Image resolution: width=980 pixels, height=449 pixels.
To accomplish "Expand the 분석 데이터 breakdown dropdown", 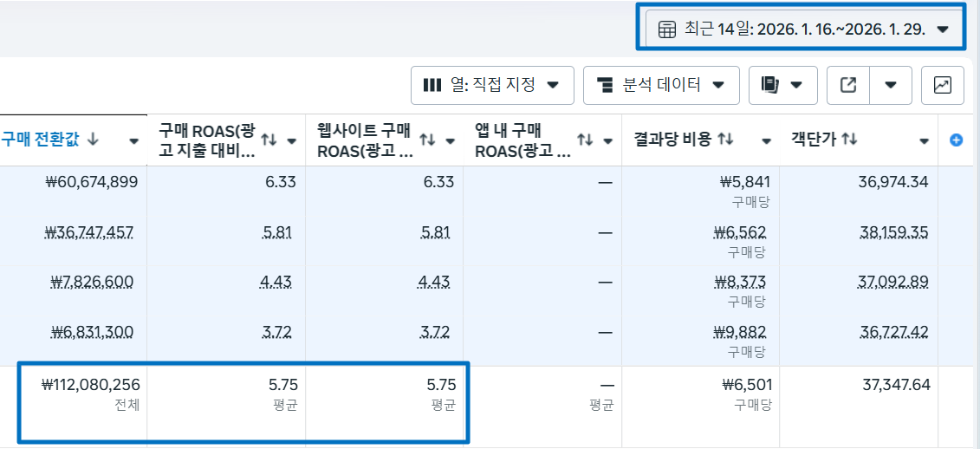I will point(660,85).
